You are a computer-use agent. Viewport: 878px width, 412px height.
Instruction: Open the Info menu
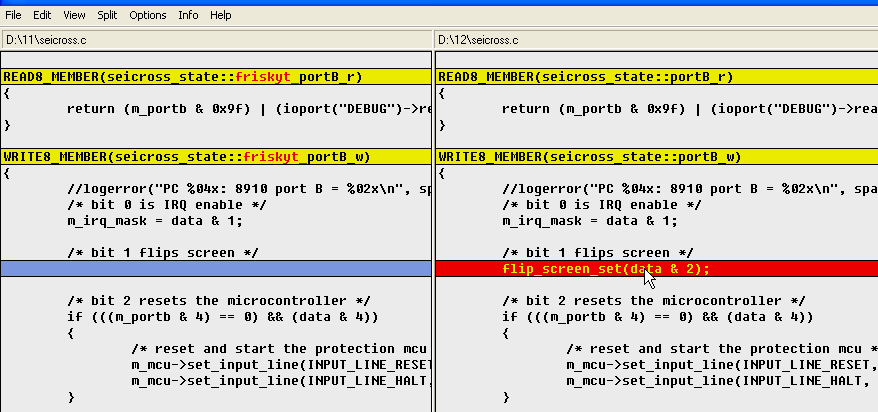pos(188,15)
